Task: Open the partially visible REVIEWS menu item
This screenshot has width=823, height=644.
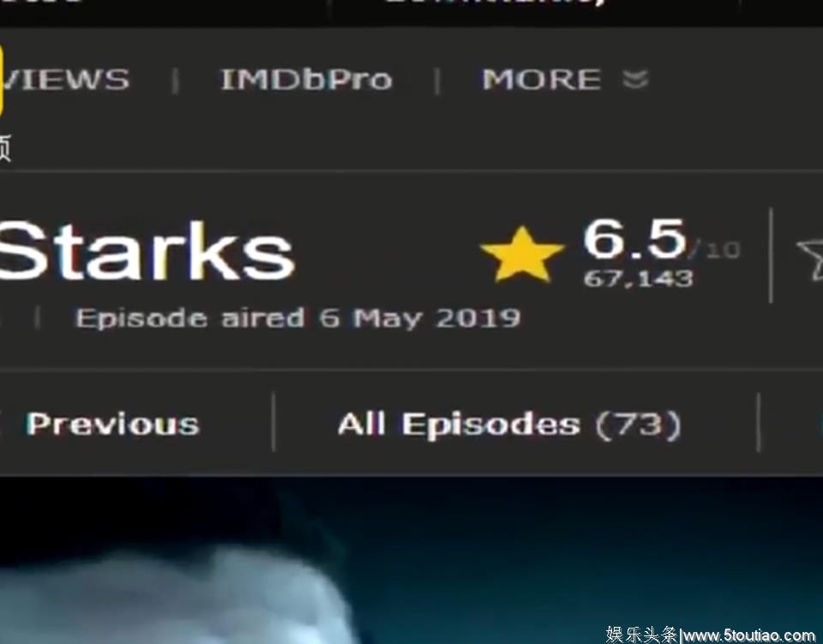Action: point(64,80)
